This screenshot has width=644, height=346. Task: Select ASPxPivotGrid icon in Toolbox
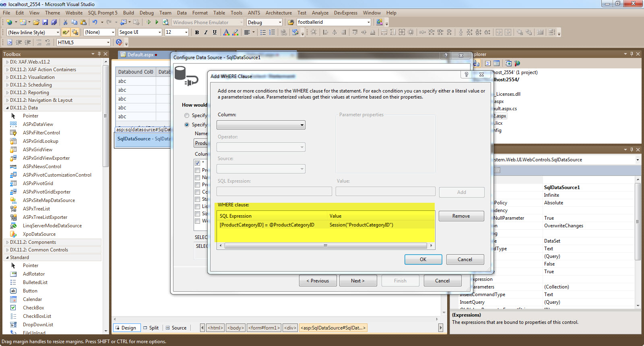[13, 183]
